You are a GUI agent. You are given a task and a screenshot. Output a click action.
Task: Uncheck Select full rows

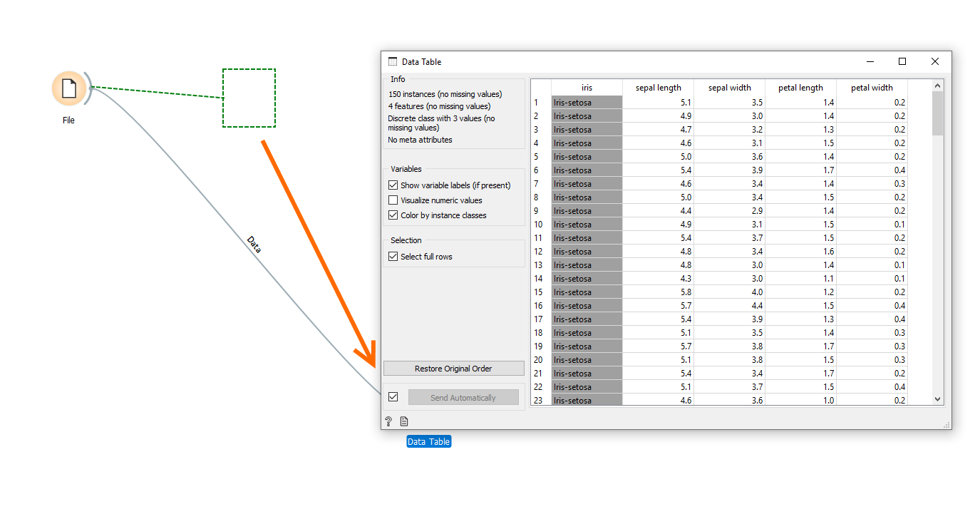pyautogui.click(x=393, y=256)
